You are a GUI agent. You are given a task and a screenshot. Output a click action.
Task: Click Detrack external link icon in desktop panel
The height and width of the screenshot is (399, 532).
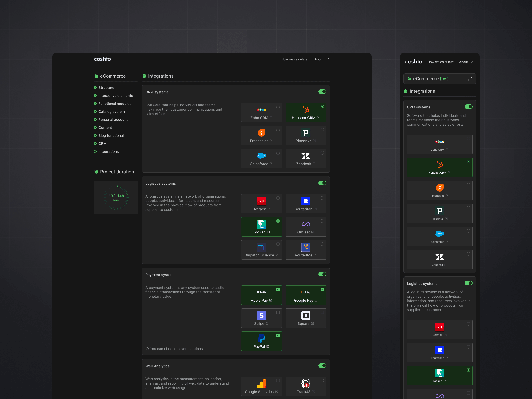coord(269,209)
